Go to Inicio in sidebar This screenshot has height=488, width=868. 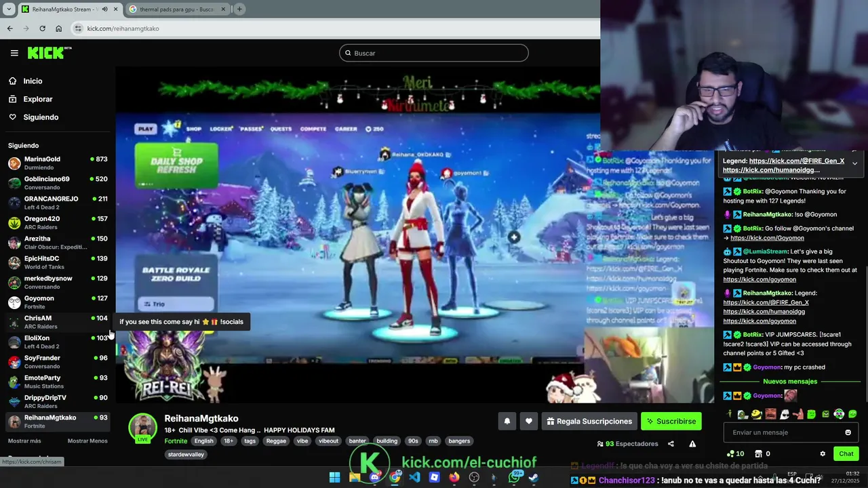tap(33, 81)
